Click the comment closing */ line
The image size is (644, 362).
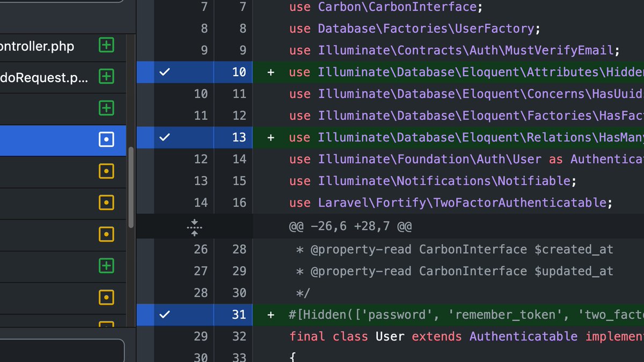pos(303,293)
